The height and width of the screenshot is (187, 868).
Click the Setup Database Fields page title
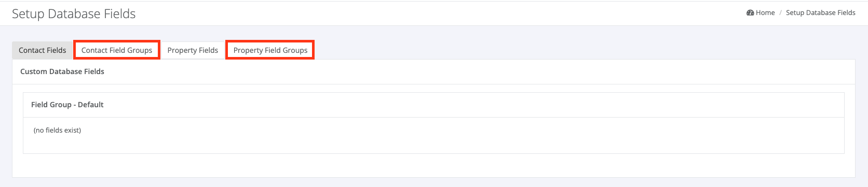(74, 14)
